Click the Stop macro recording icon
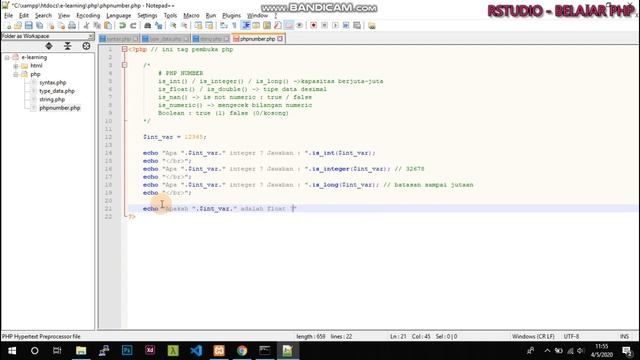This screenshot has height=360, width=640. [x=324, y=26]
